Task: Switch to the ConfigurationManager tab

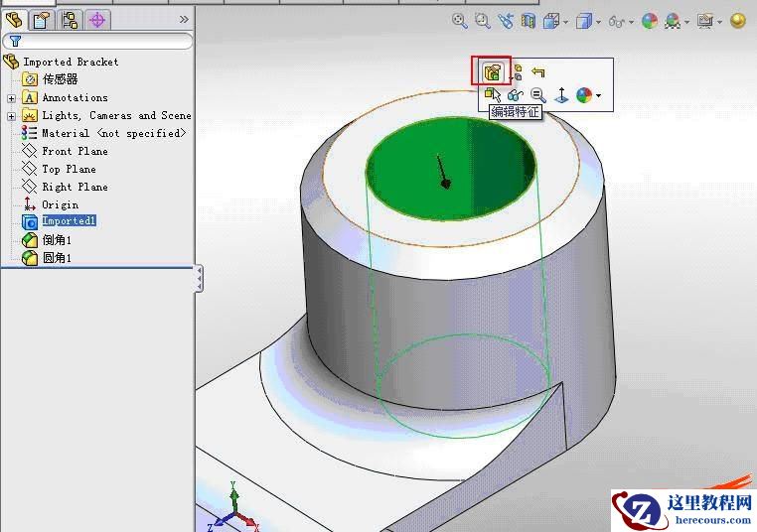Action: [x=69, y=19]
